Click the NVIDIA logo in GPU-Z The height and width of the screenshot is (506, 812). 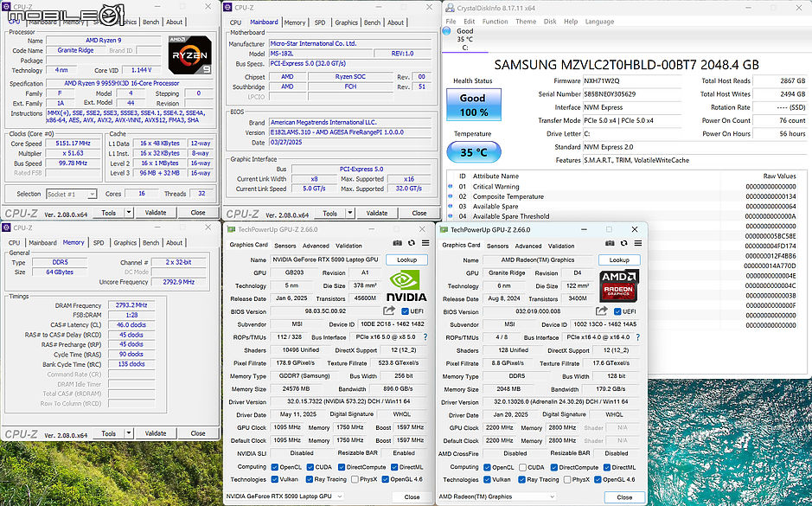pos(406,285)
